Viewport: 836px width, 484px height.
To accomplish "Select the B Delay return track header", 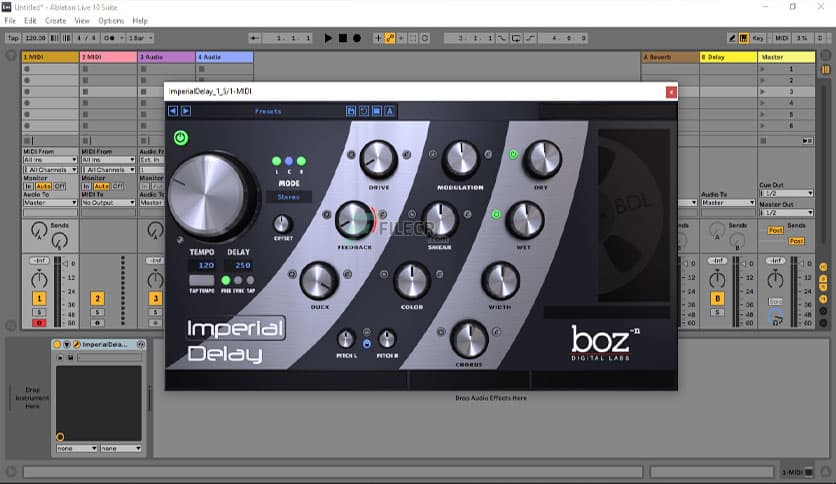I will pyautogui.click(x=728, y=57).
